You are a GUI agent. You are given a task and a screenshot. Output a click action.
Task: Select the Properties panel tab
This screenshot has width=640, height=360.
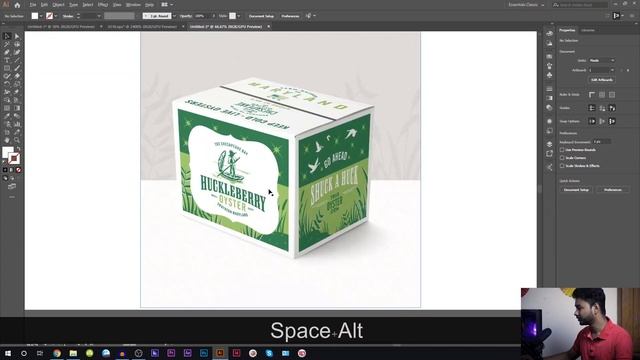pos(567,30)
